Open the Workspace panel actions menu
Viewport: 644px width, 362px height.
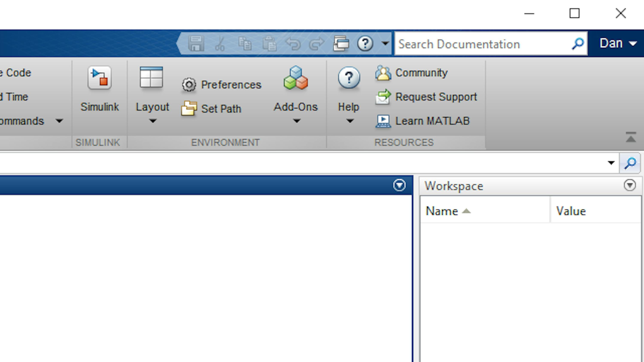click(629, 185)
